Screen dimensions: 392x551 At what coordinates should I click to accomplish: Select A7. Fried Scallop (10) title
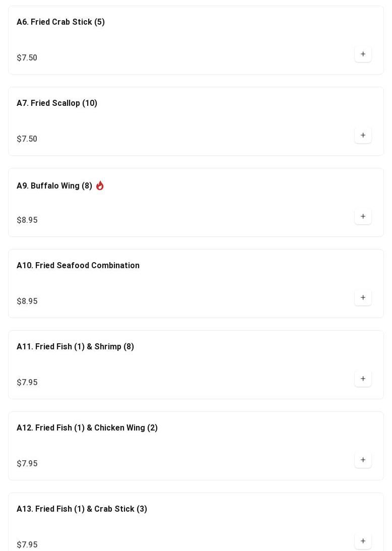[x=57, y=103]
